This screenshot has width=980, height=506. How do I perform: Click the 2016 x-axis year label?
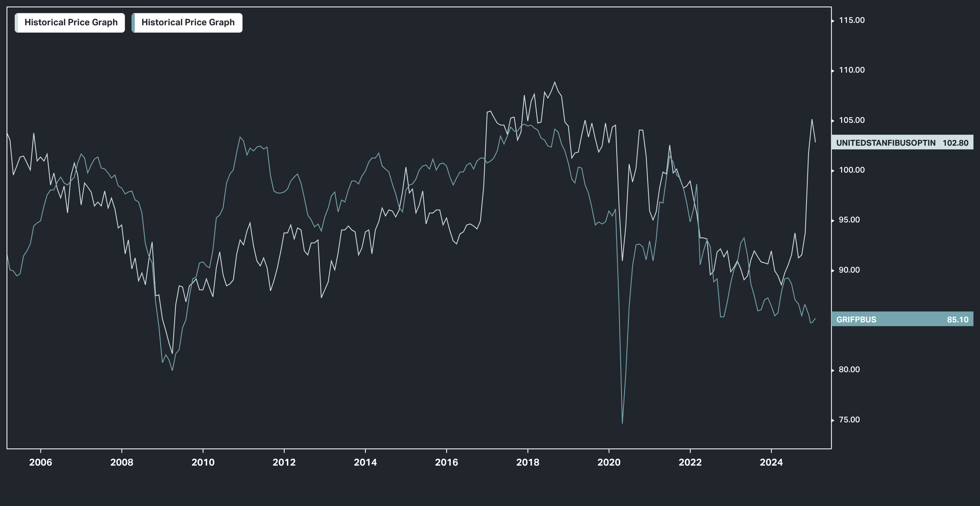(x=446, y=462)
